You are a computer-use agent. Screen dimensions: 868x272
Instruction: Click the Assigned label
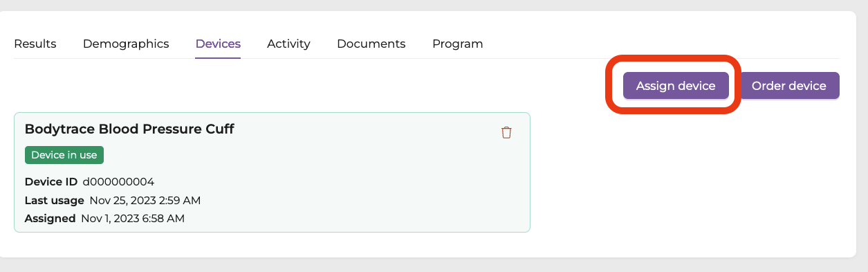click(x=50, y=218)
